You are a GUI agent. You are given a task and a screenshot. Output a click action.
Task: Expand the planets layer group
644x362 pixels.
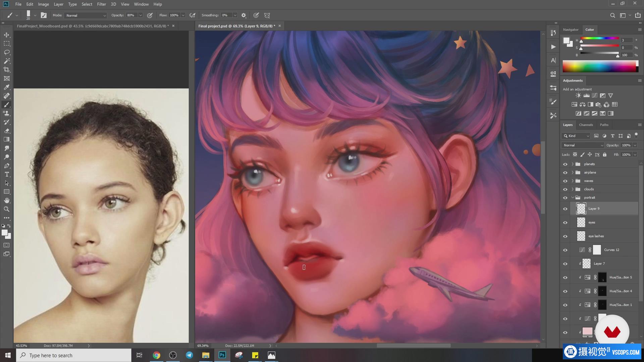pyautogui.click(x=573, y=164)
